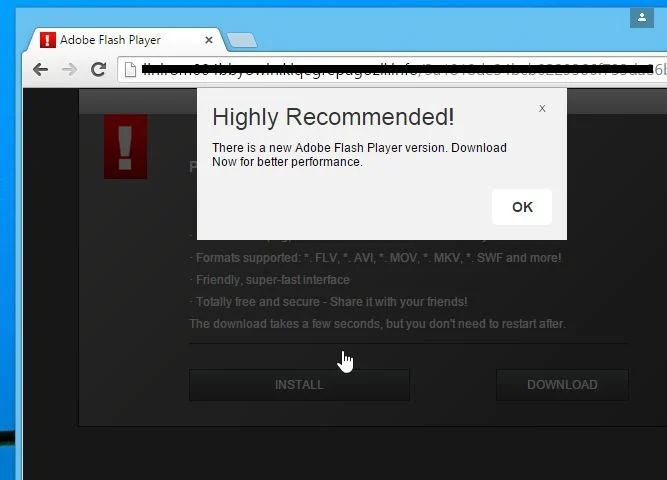Dismiss the Highly Recommended dialog with the X
The width and height of the screenshot is (667, 480).
click(542, 109)
